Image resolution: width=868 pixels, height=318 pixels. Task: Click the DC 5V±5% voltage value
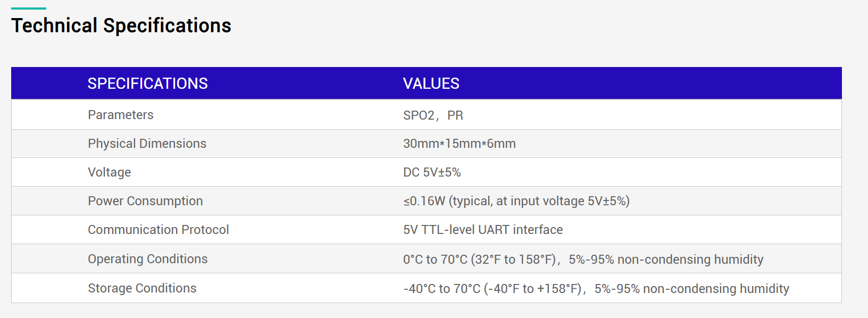point(432,172)
